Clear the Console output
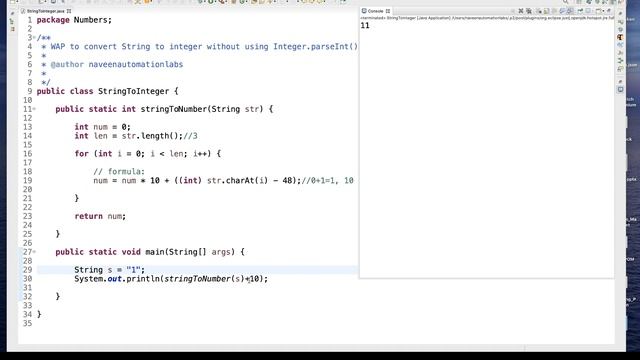The height and width of the screenshot is (360, 640). pyautogui.click(x=539, y=11)
